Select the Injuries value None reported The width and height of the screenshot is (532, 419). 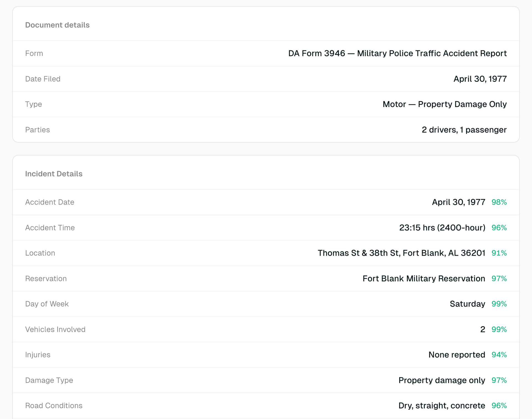point(457,355)
